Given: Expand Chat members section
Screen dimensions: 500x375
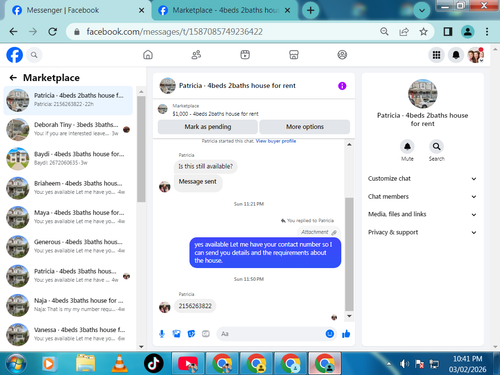Looking at the screenshot, I should (x=422, y=197).
